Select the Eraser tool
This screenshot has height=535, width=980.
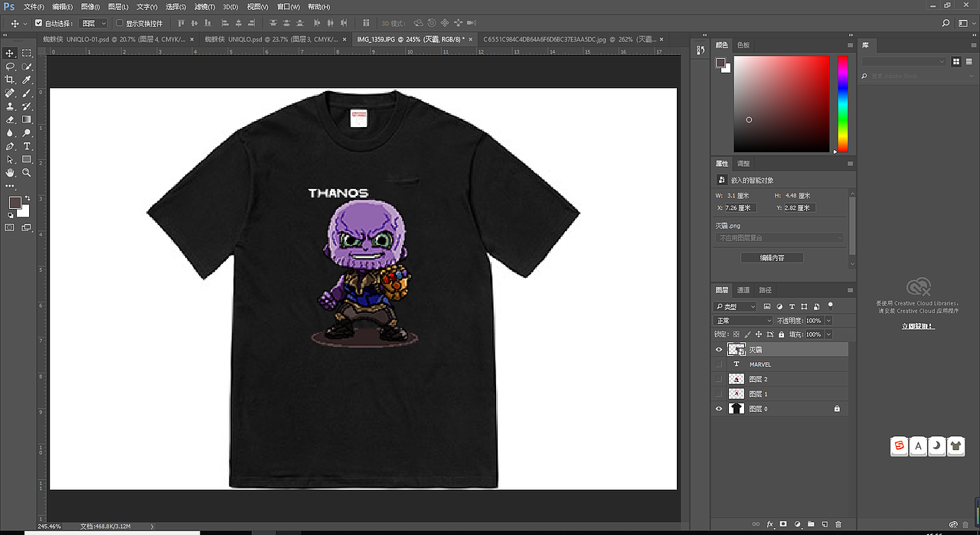(10, 119)
